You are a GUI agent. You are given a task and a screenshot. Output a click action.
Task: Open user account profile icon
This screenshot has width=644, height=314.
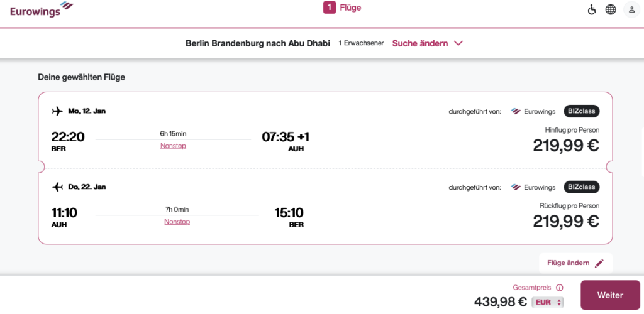click(630, 9)
